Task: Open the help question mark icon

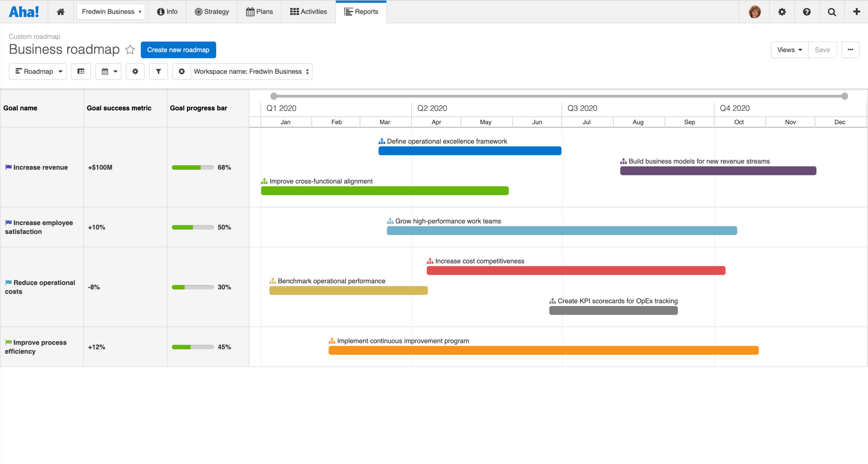Action: pos(807,11)
